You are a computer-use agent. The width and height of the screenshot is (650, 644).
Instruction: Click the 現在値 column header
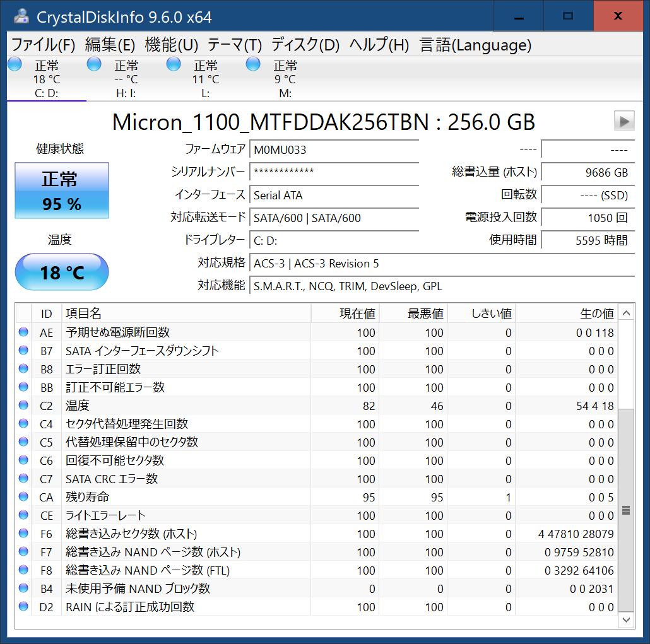tap(345, 313)
